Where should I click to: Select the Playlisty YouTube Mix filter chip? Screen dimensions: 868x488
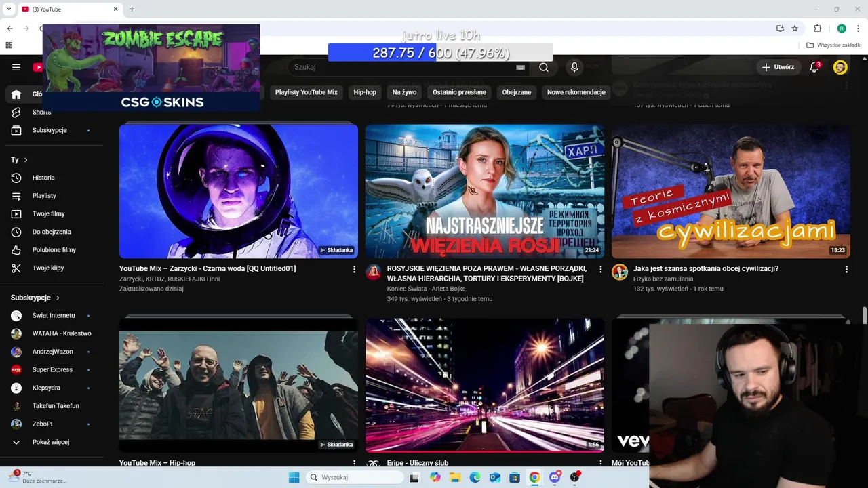coord(306,92)
